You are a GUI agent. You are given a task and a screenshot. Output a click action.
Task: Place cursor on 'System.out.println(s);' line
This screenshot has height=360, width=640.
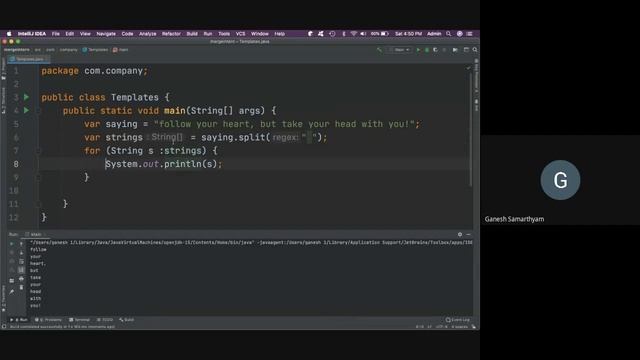(164, 164)
